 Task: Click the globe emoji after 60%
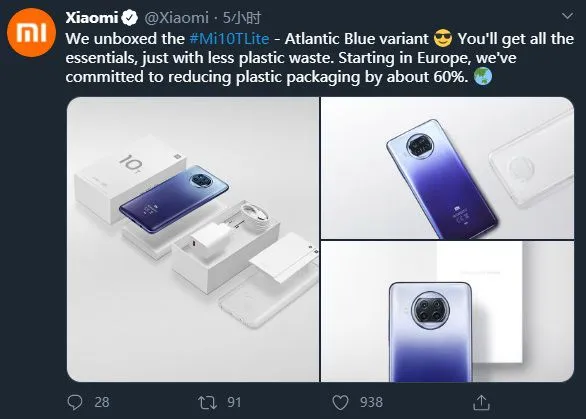point(483,76)
